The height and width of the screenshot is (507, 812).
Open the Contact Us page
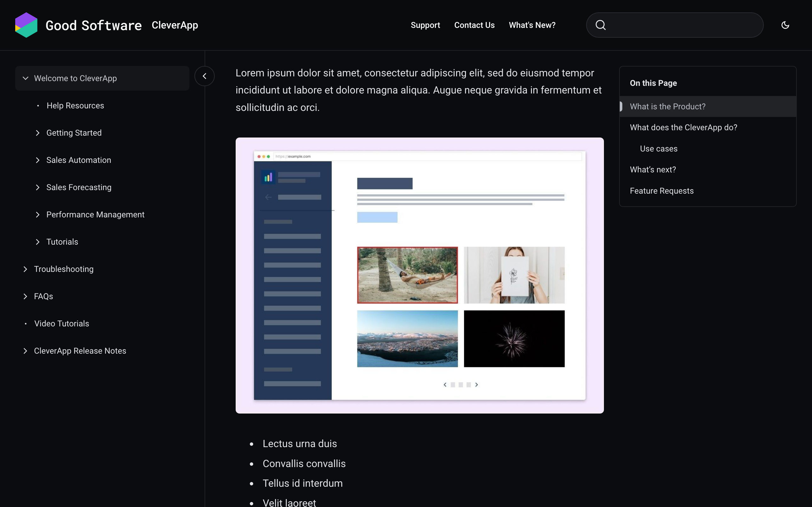[474, 25]
